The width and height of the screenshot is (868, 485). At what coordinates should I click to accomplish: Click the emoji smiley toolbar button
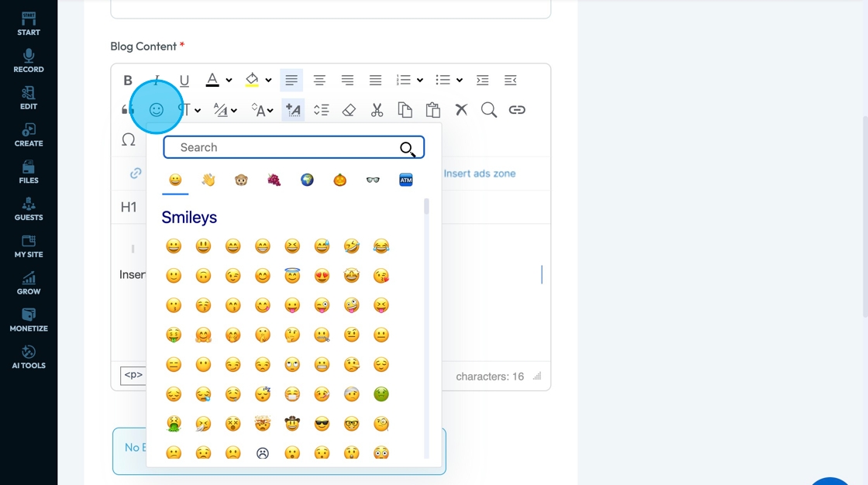157,109
